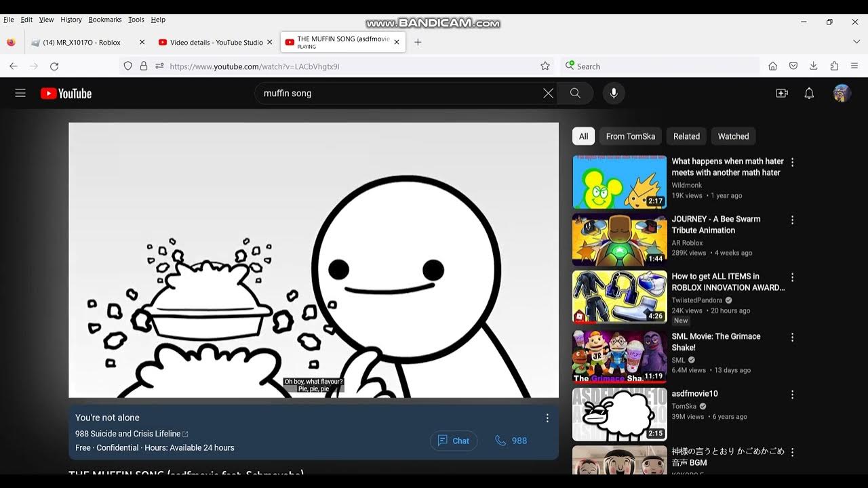Screen dimensions: 868x488
Task: Open the Firefox downloads panel
Action: coord(813,66)
